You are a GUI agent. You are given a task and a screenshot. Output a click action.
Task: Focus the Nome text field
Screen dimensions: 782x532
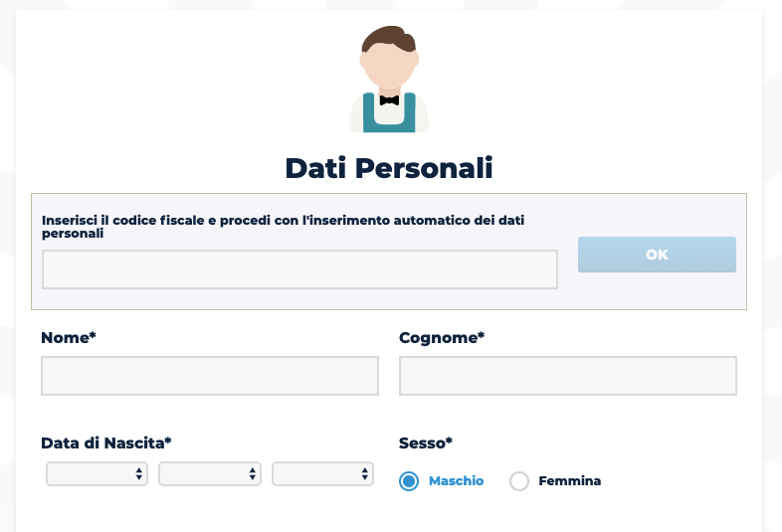(210, 376)
